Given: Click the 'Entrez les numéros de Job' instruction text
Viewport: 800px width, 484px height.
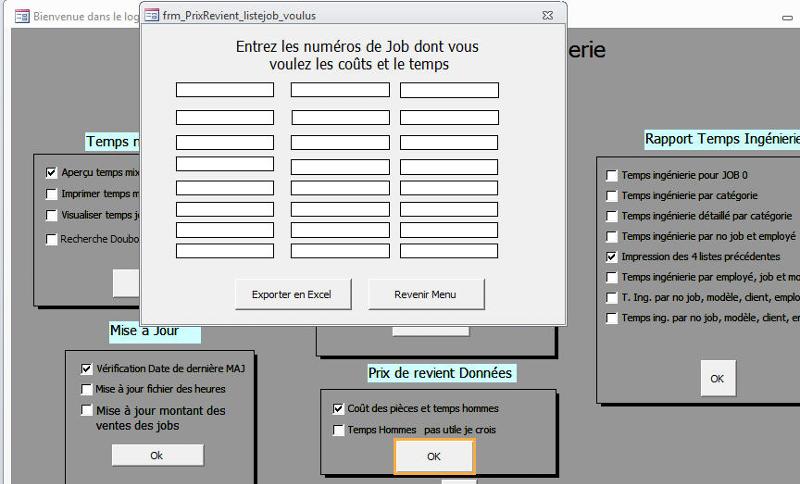Looking at the screenshot, I should click(358, 55).
